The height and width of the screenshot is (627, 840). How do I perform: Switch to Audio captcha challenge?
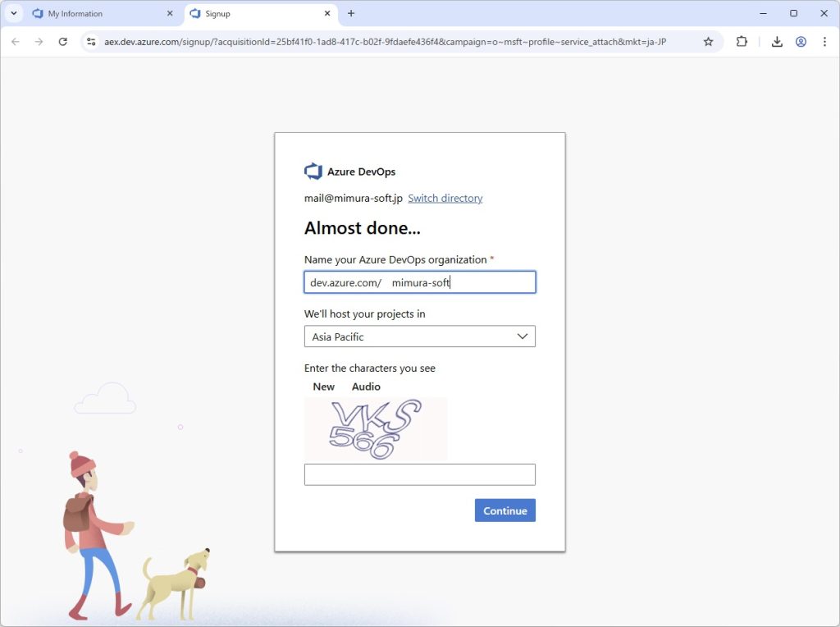[366, 387]
